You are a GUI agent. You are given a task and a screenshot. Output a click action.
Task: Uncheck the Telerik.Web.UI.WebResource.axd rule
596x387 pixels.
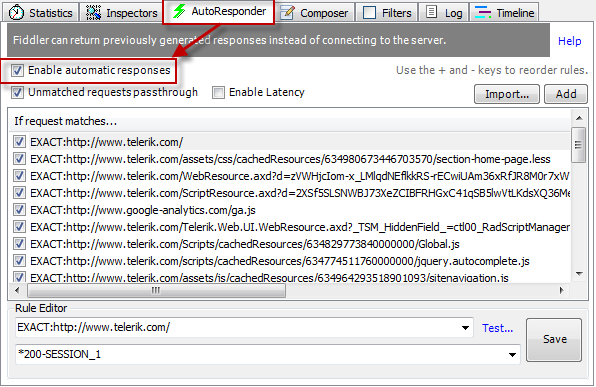[19, 227]
